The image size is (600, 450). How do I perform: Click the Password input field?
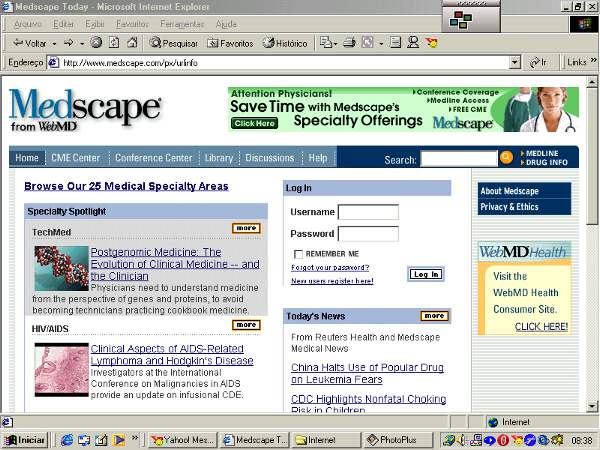tap(368, 234)
